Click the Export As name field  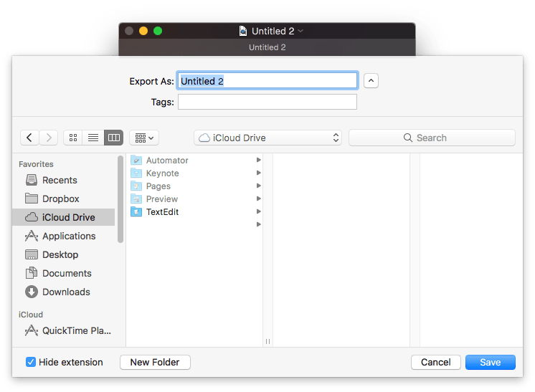tap(267, 81)
